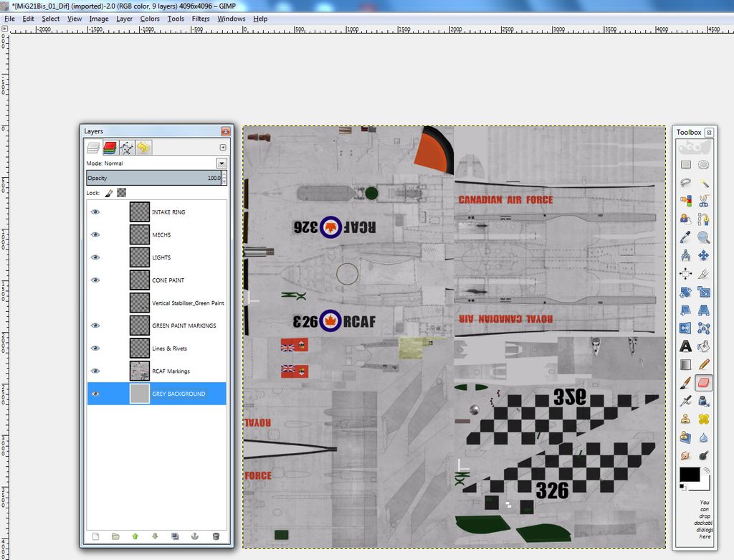Hide the INTAKE RING layer
Screen dimensions: 734x560
(95, 212)
